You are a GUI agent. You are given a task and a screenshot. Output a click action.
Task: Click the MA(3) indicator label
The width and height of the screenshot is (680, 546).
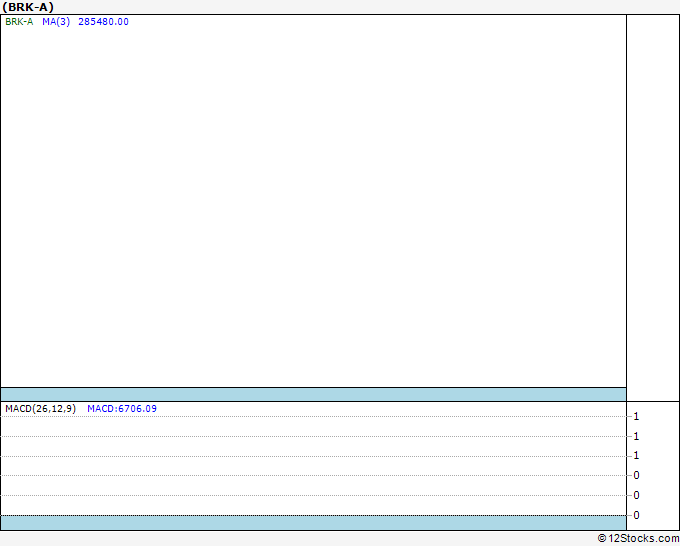(56, 22)
